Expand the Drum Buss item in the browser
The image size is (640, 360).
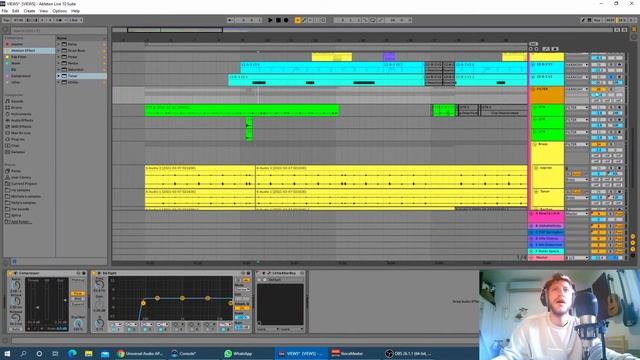click(x=59, y=51)
